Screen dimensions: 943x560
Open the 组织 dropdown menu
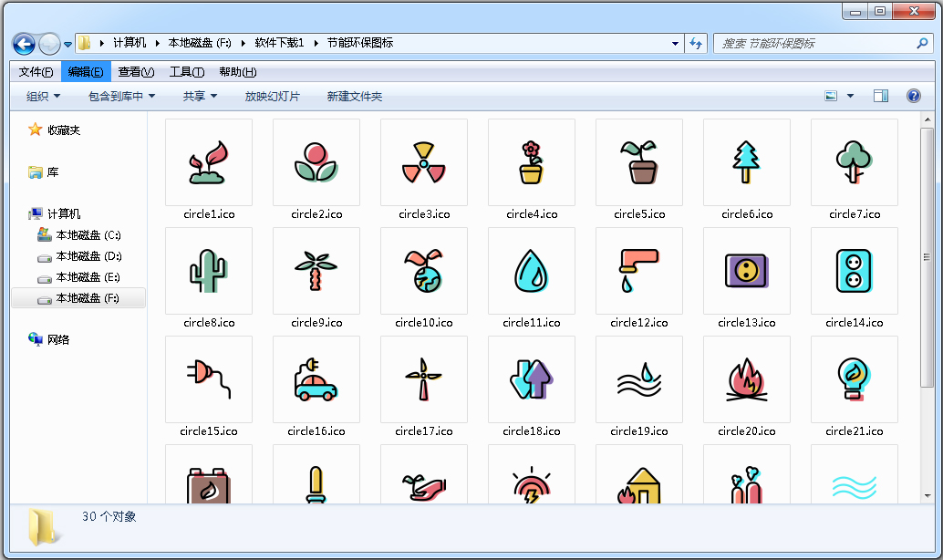tap(42, 95)
